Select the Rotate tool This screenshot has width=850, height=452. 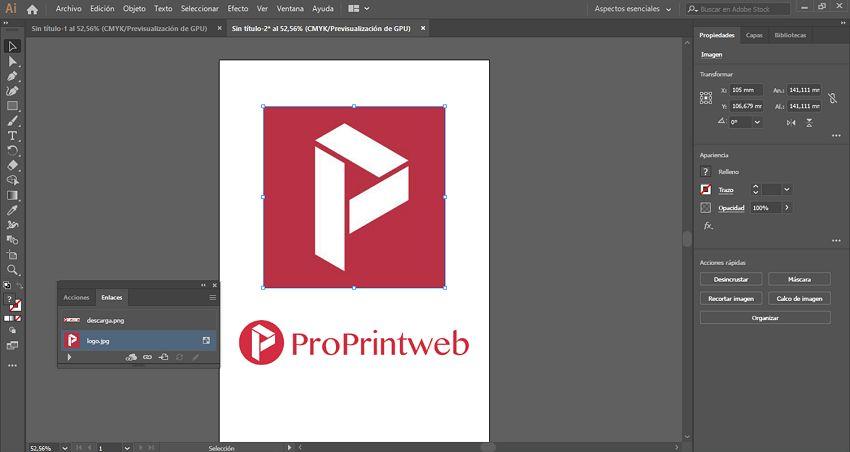12,151
